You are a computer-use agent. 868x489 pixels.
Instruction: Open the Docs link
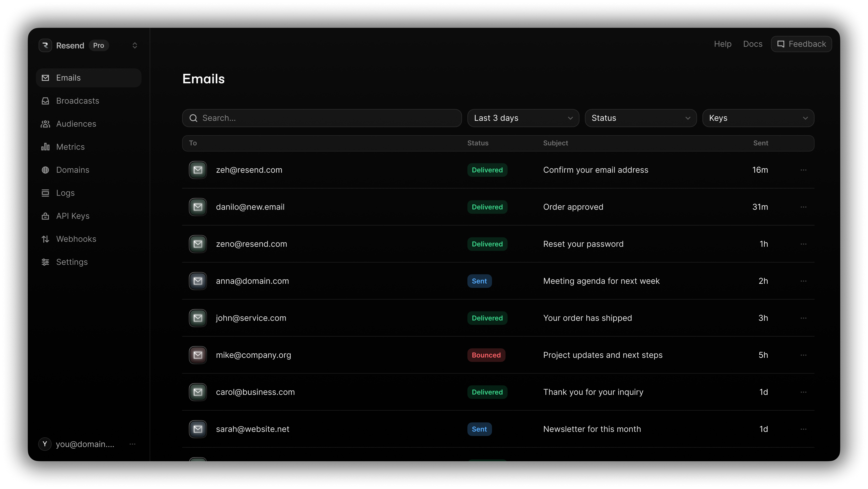[752, 44]
